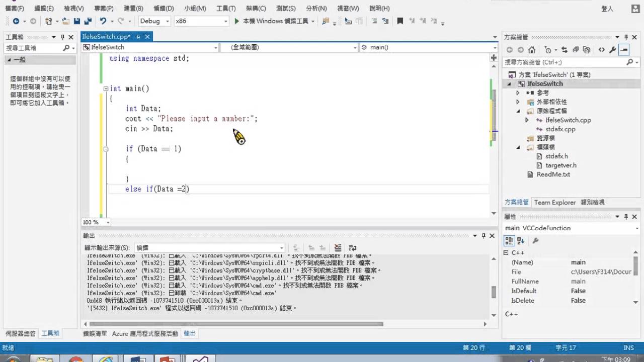Open the 工具(T) menu

(226, 9)
